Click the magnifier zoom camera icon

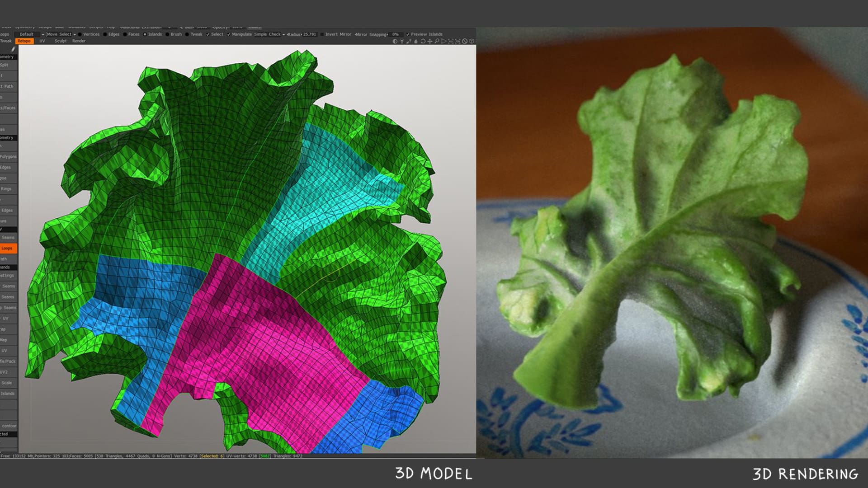click(x=437, y=41)
